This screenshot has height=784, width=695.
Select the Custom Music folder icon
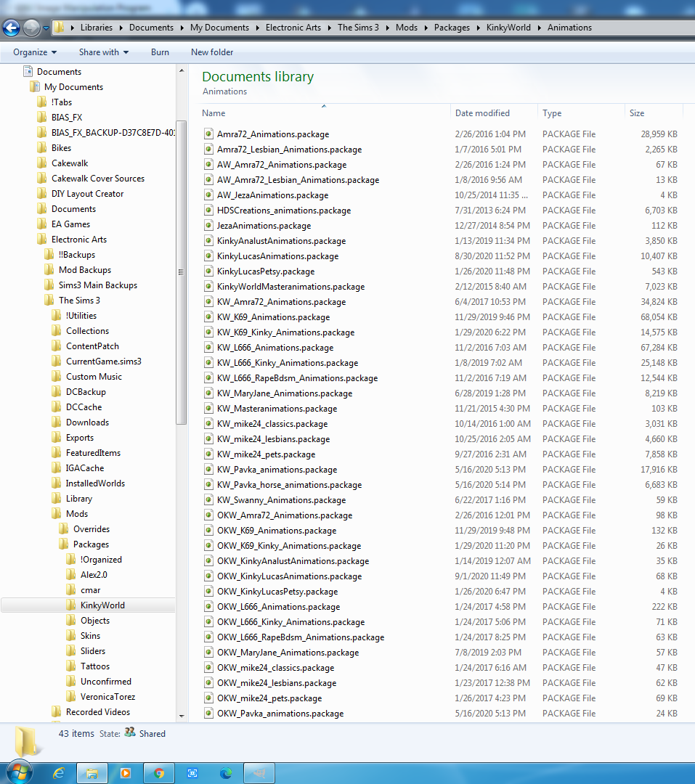[x=57, y=377]
